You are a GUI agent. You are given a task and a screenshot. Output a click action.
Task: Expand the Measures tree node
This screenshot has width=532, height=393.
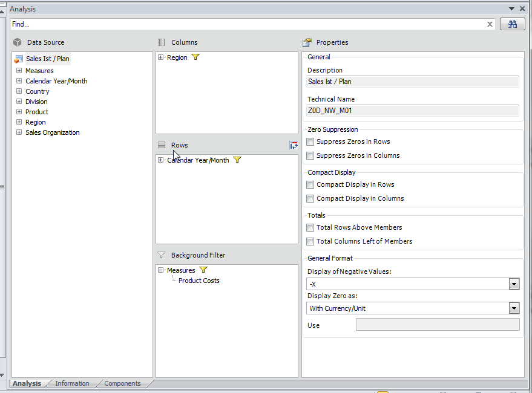pyautogui.click(x=19, y=71)
